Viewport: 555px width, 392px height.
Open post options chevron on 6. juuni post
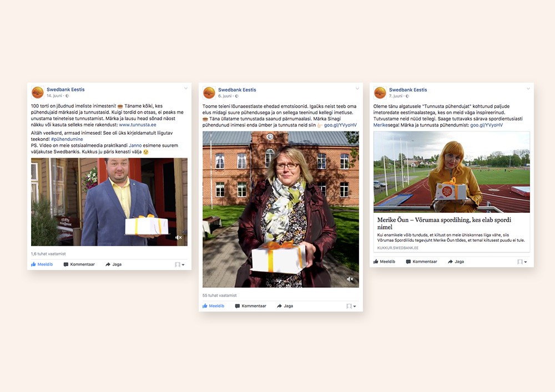coord(357,89)
